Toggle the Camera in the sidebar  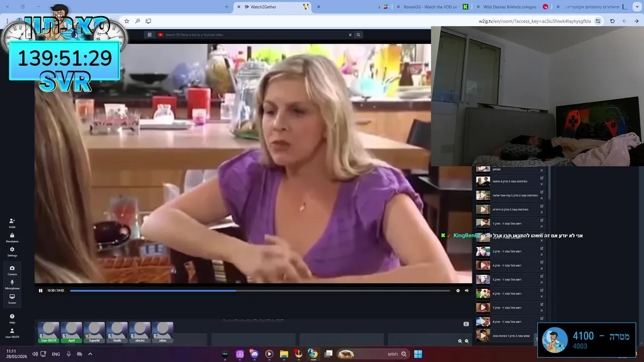pos(12,270)
